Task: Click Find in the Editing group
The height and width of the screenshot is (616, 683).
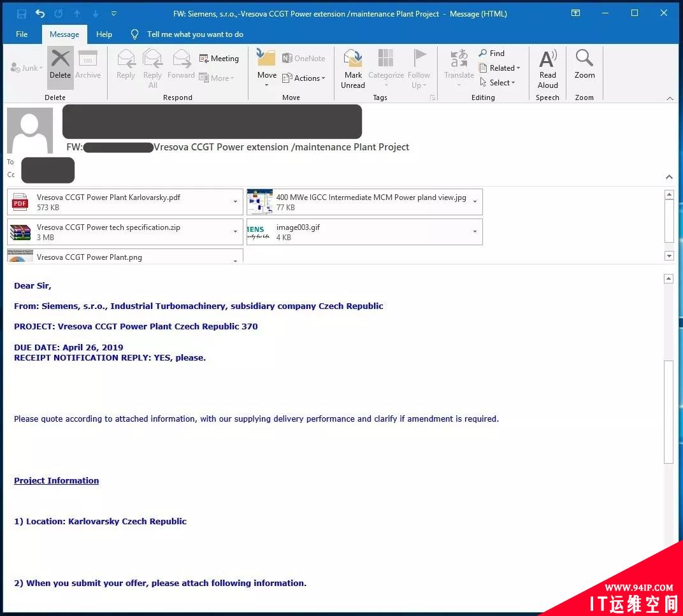Action: click(x=492, y=53)
